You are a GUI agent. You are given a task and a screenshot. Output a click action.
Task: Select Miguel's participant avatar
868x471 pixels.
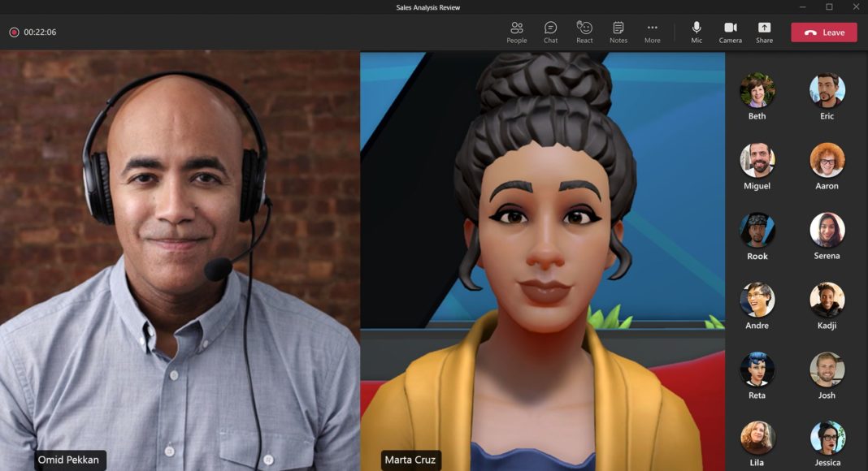point(757,160)
